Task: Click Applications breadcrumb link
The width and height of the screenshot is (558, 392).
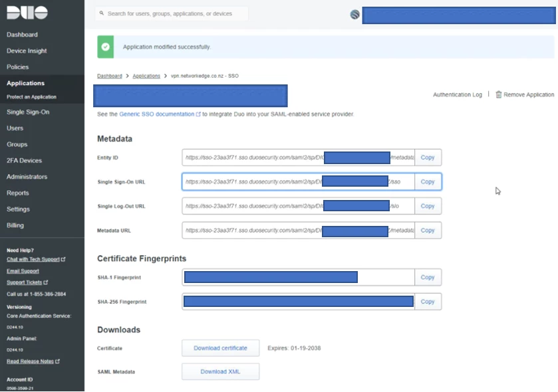Action: tap(146, 76)
